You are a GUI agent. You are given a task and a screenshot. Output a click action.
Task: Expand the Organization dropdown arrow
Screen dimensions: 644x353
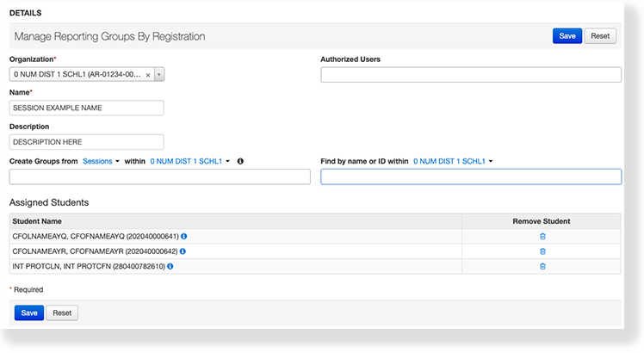click(x=159, y=75)
